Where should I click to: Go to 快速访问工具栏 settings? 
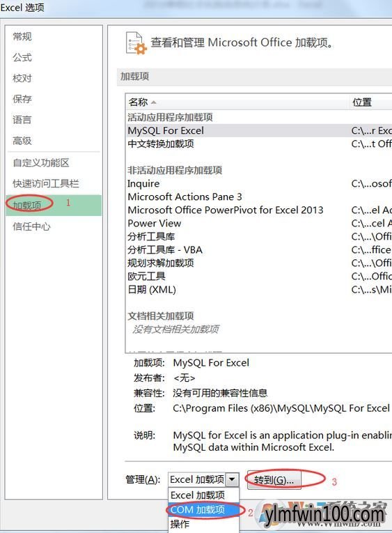[46, 183]
